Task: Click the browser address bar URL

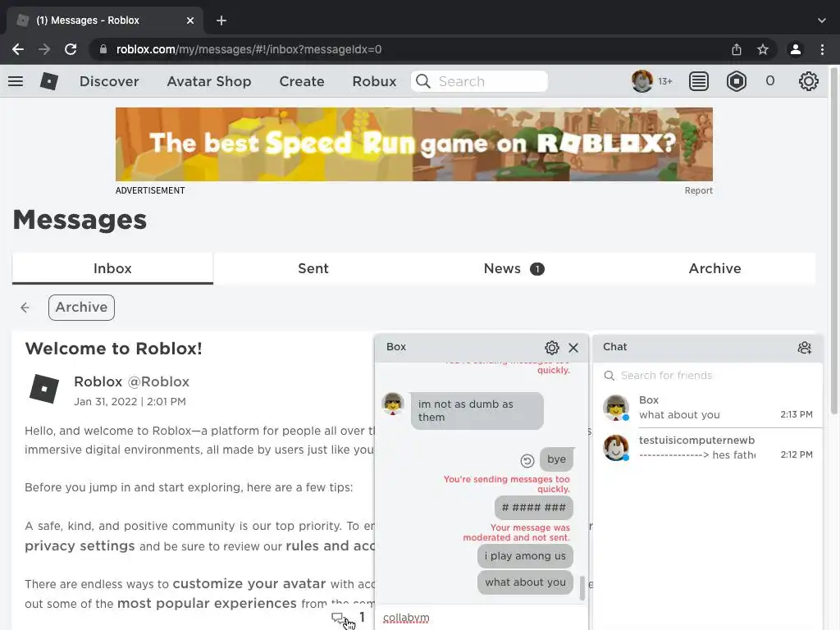Action: pos(249,49)
